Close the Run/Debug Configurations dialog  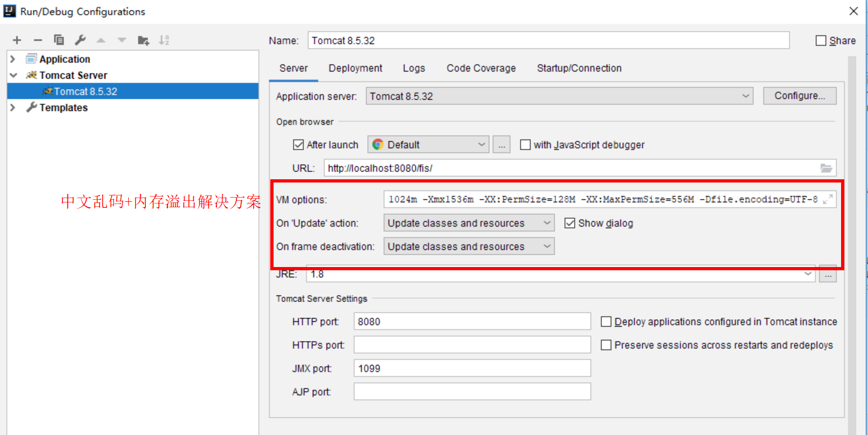pyautogui.click(x=853, y=11)
